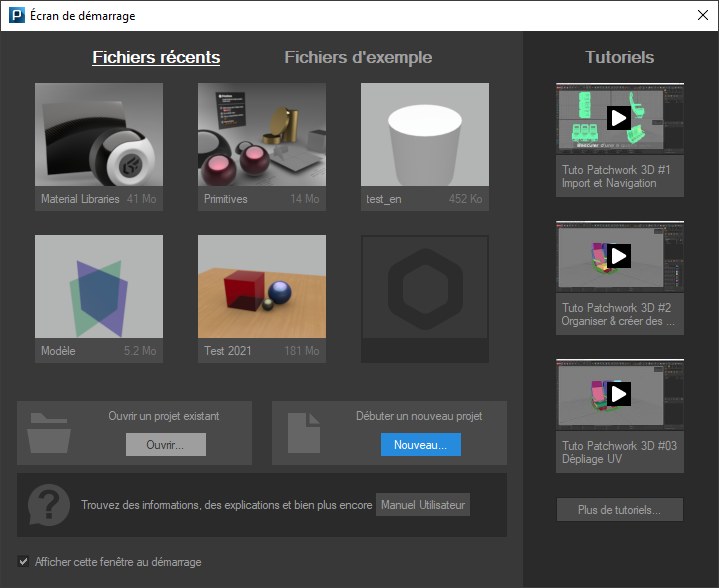The image size is (719, 588).
Task: Click the Patchwork 3D logo in title bar
Action: [16, 16]
